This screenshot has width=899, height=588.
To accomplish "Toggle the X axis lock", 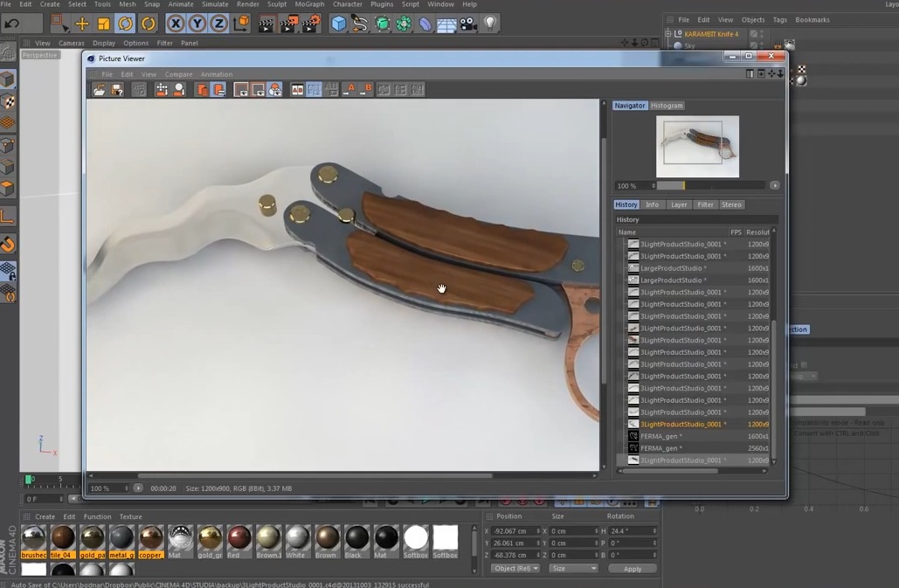I will 176,24.
